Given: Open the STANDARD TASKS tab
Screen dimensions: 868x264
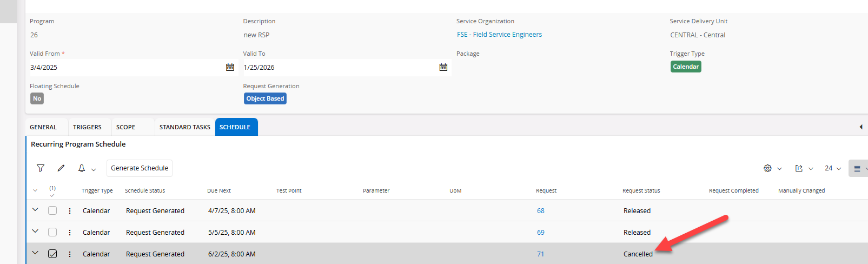Looking at the screenshot, I should coord(185,127).
